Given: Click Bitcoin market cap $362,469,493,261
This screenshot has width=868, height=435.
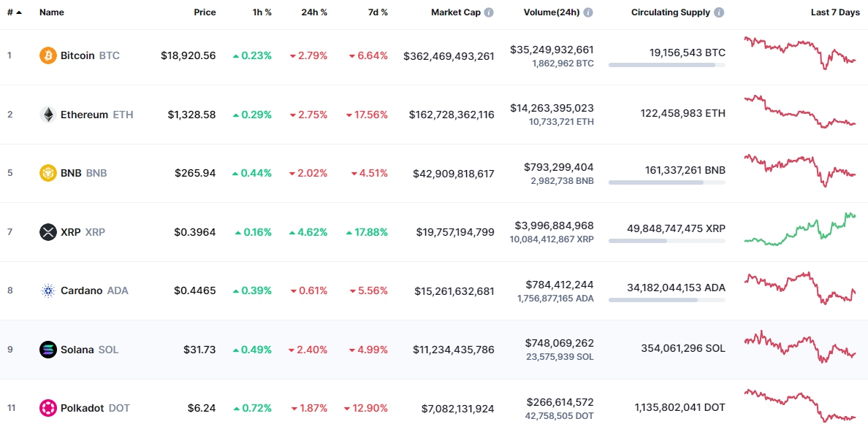Looking at the screenshot, I should tap(449, 55).
